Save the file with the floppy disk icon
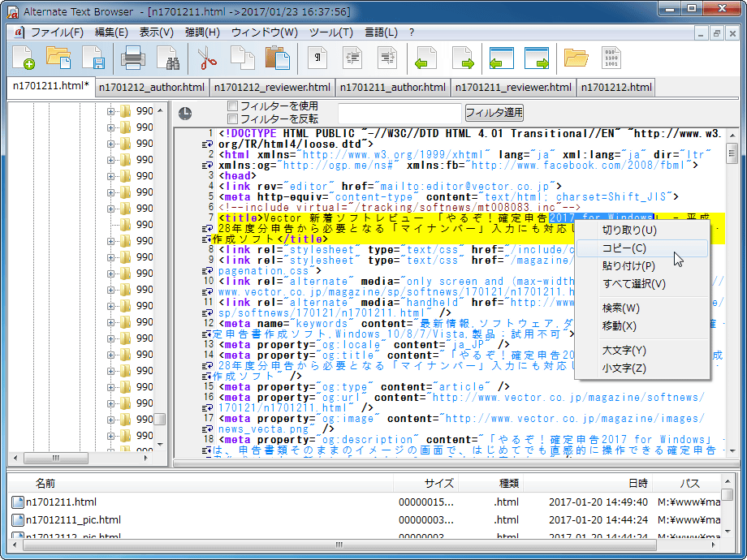This screenshot has width=747, height=560. (x=94, y=58)
